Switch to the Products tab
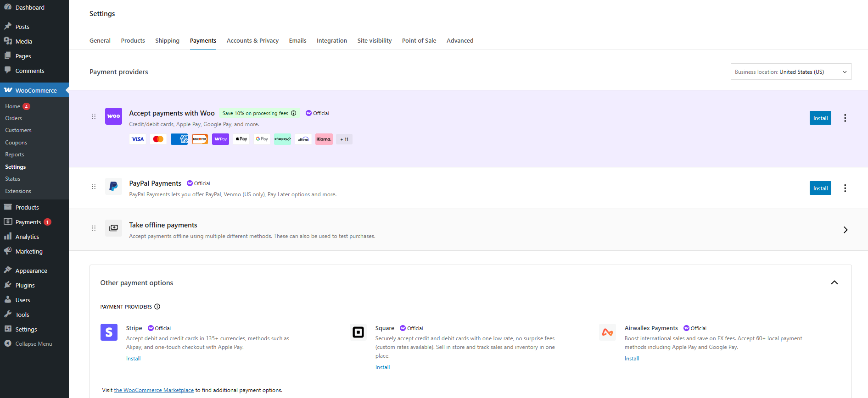 pyautogui.click(x=133, y=40)
